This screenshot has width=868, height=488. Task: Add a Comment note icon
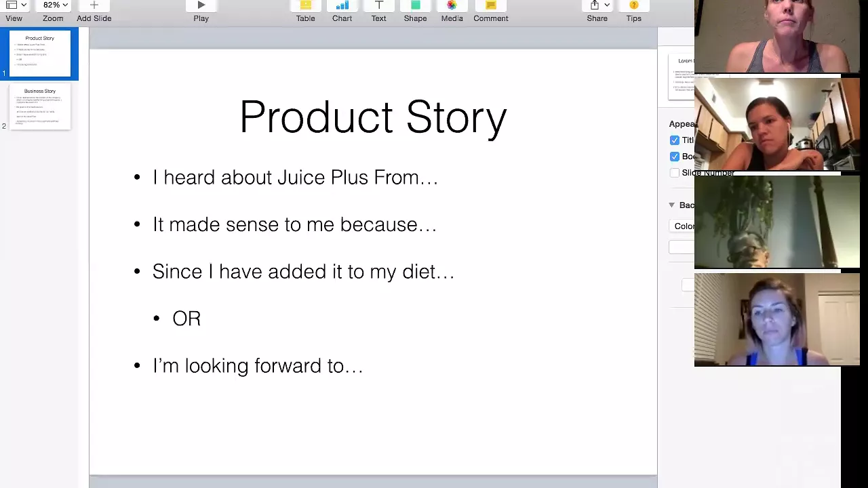490,5
